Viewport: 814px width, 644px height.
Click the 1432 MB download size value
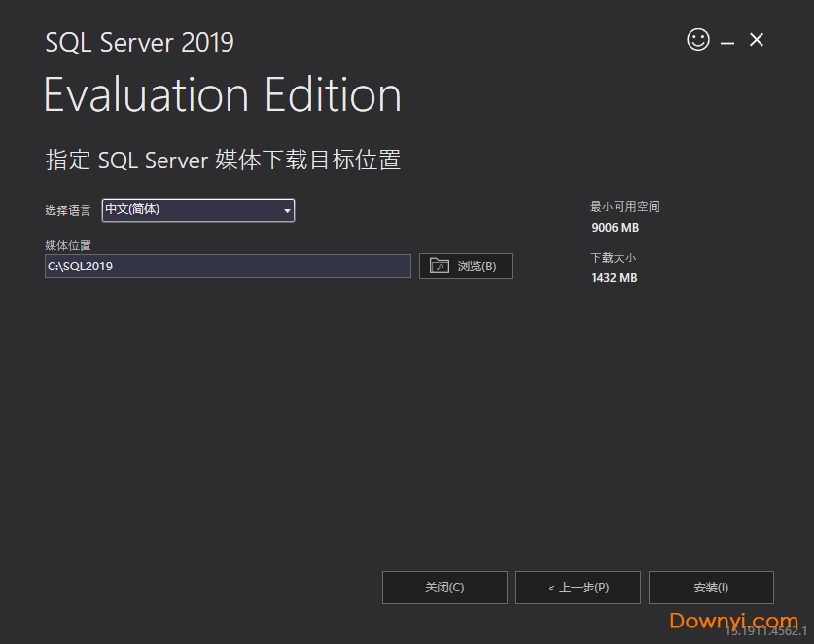615,278
